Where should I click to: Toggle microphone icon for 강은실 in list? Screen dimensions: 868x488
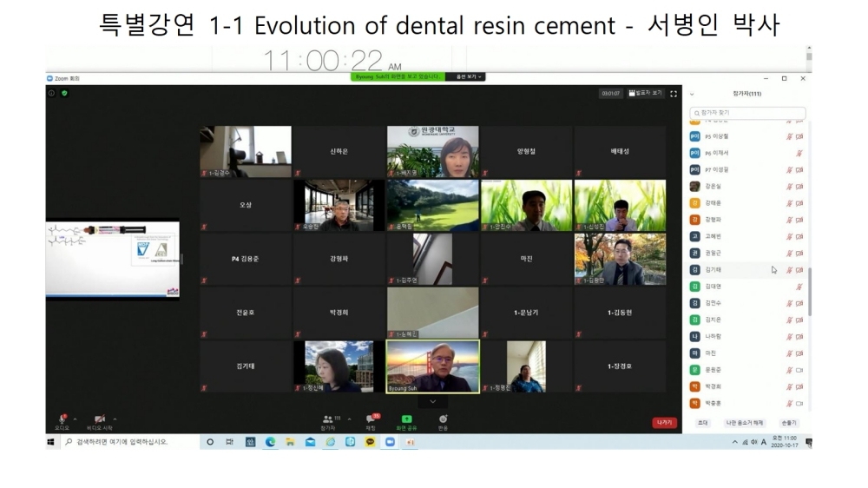pyautogui.click(x=789, y=187)
